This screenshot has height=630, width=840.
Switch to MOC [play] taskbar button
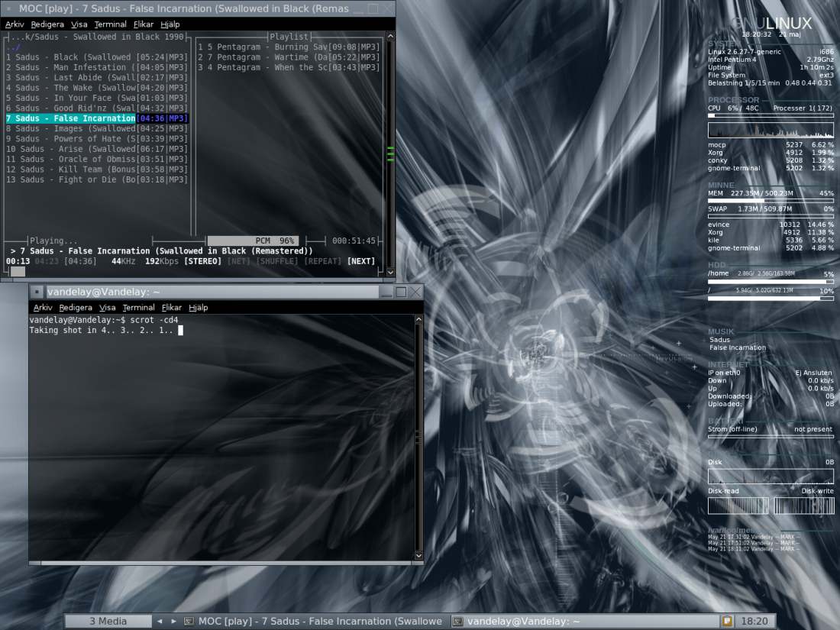(315, 621)
